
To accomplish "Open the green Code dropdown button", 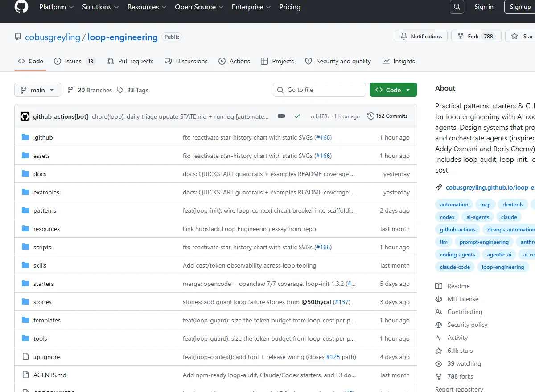I will [393, 90].
